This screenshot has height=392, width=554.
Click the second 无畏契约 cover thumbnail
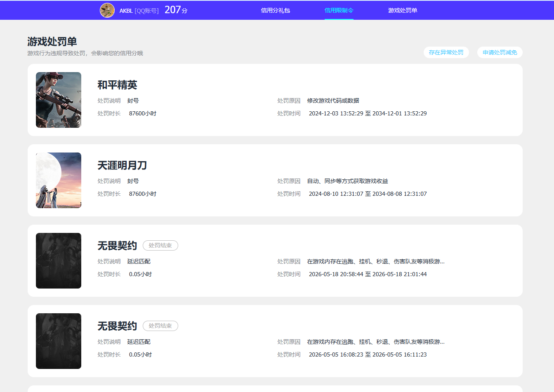pos(59,341)
